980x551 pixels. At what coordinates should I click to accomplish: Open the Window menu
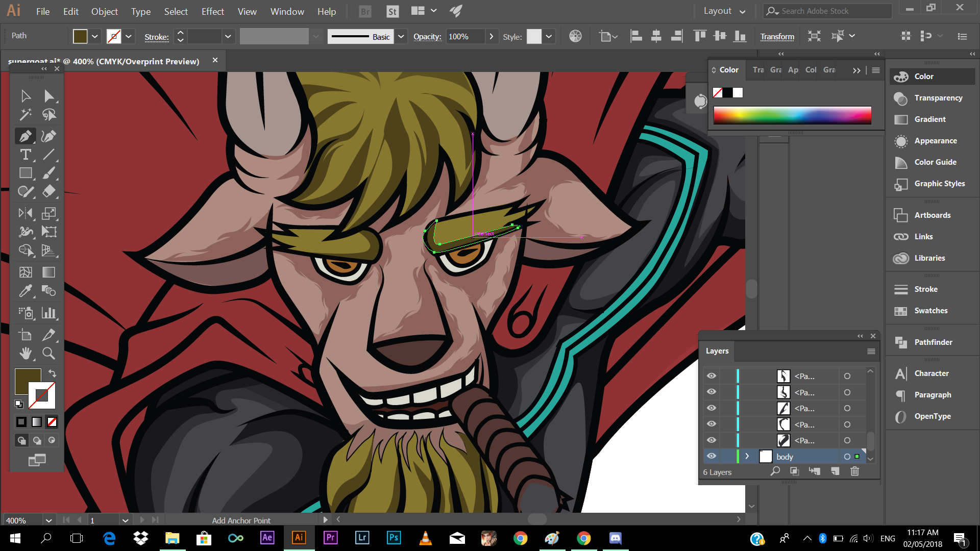[287, 11]
